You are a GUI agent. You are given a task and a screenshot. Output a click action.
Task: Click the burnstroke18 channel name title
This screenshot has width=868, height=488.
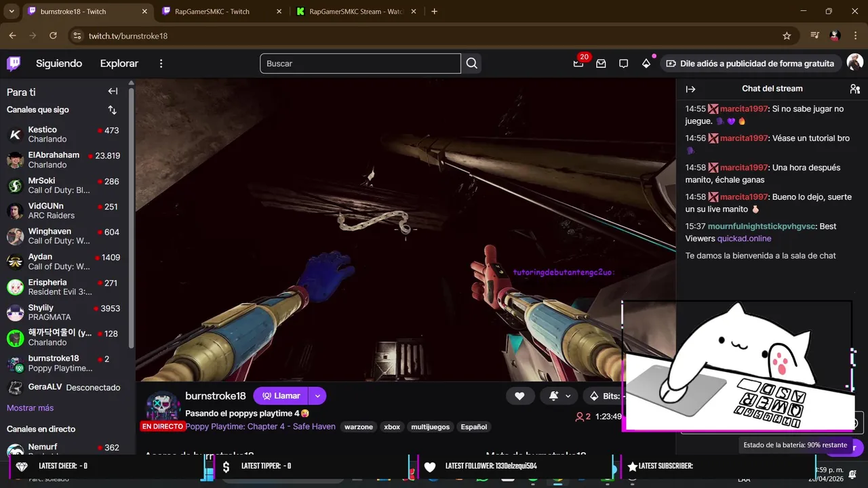point(216,396)
